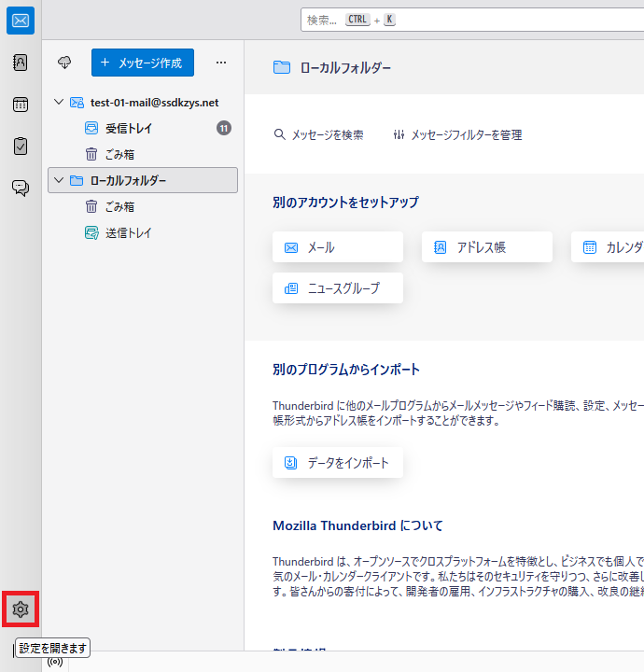Open the Tasks space
Image resolution: width=644 pixels, height=672 pixels.
(21, 146)
